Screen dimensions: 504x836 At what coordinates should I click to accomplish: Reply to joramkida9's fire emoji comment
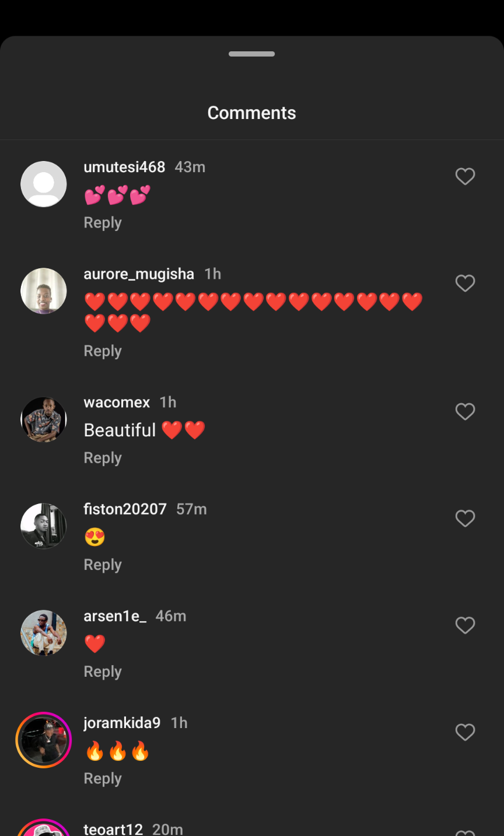click(x=103, y=778)
